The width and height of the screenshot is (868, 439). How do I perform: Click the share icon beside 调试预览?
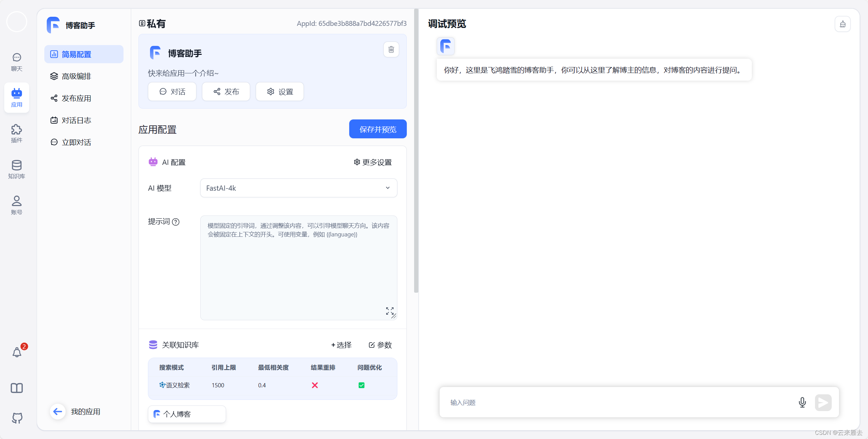[843, 24]
